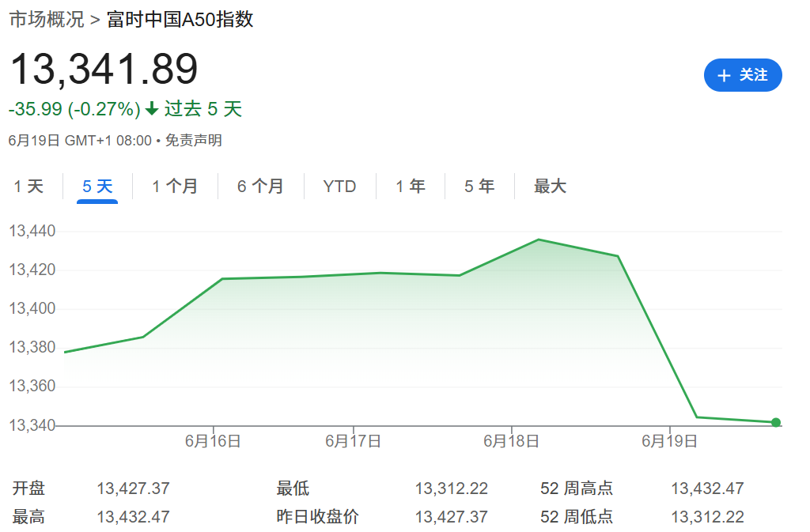Click the 52 周高点 label
This screenshot has height=532, width=810.
[577, 489]
